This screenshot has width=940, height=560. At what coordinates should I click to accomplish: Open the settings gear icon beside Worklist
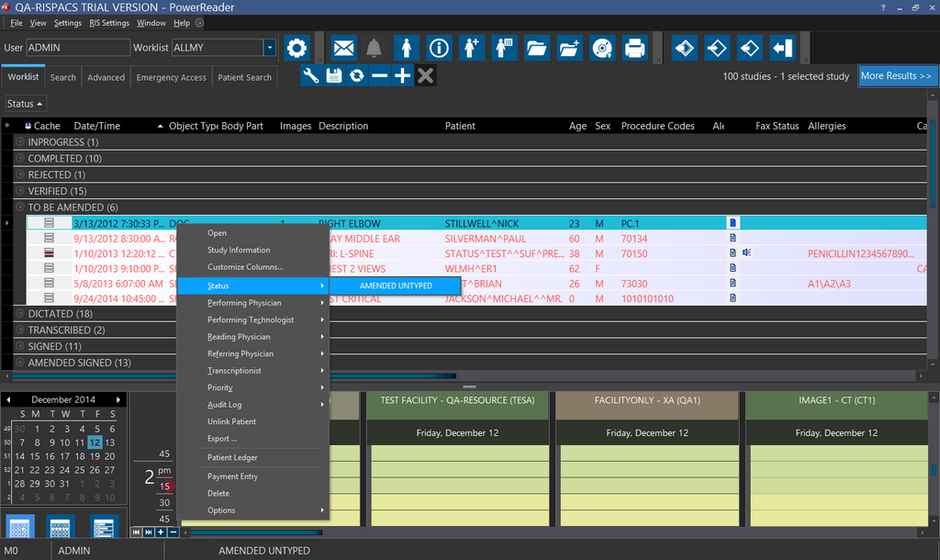click(296, 48)
